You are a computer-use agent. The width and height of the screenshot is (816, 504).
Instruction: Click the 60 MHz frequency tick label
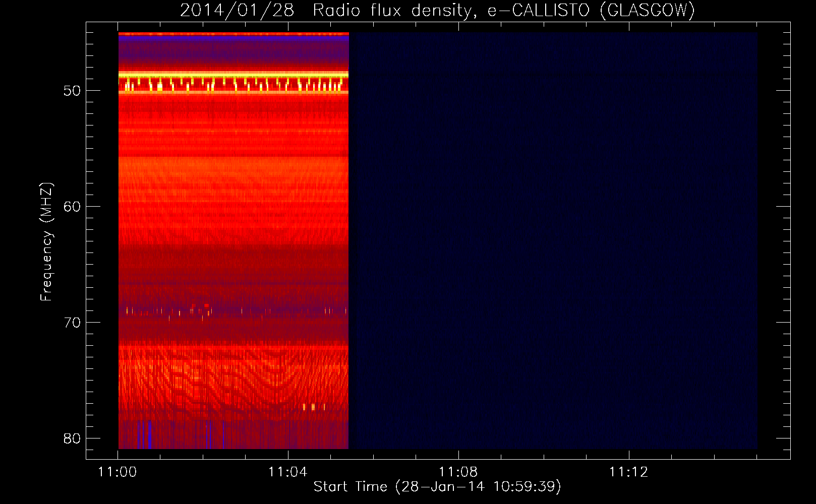72,207
